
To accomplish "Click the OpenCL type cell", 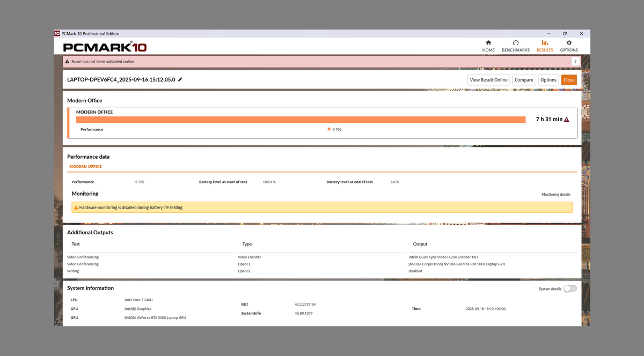I will tap(245, 264).
